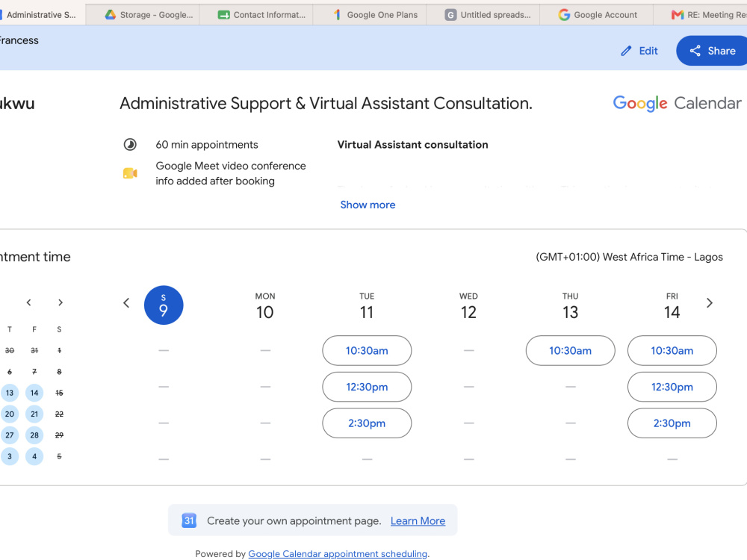Select date 13 in mini calendar
747x560 pixels.
(x=10, y=393)
